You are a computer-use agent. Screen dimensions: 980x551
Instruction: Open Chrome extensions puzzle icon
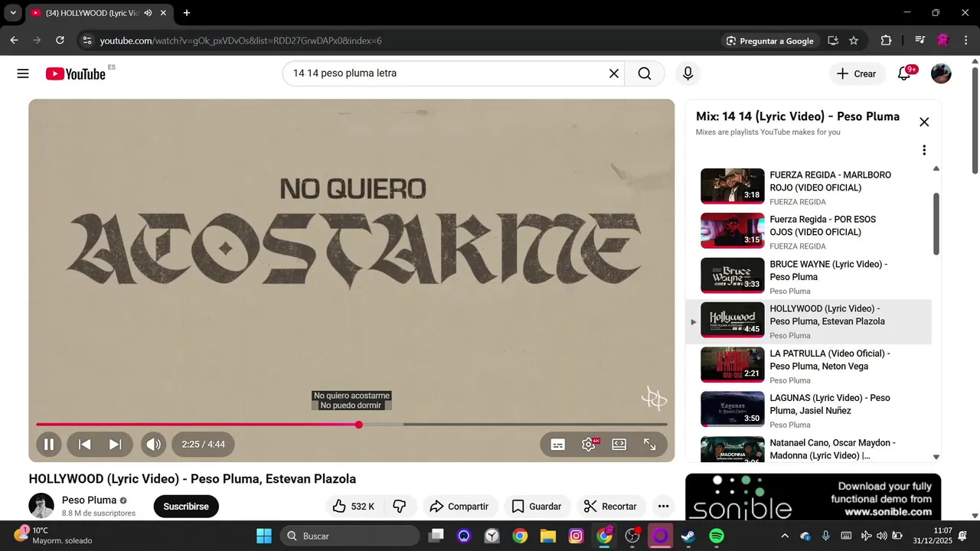(886, 41)
